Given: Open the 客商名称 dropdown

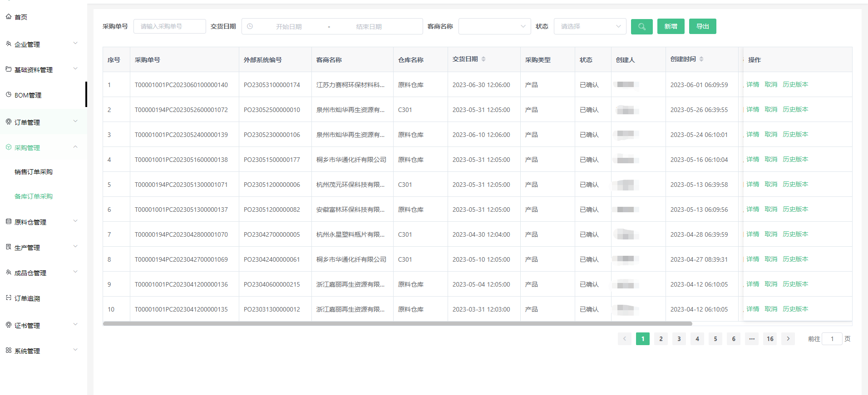Looking at the screenshot, I should tap(494, 27).
